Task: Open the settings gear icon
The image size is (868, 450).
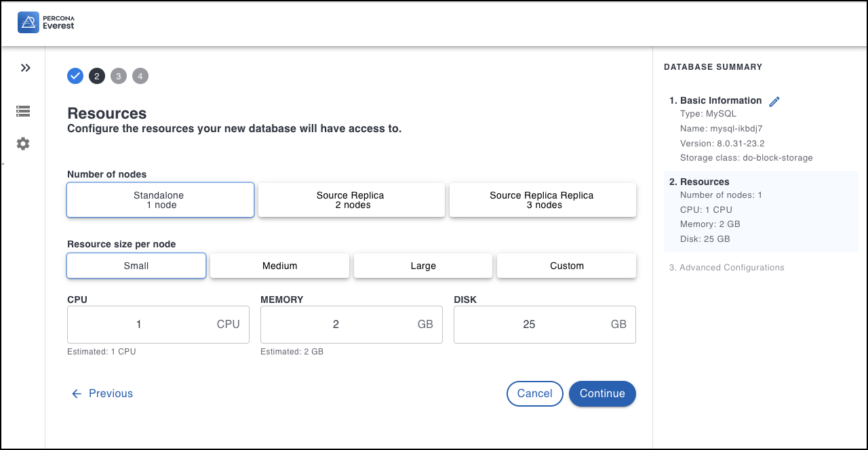Action: click(x=23, y=144)
